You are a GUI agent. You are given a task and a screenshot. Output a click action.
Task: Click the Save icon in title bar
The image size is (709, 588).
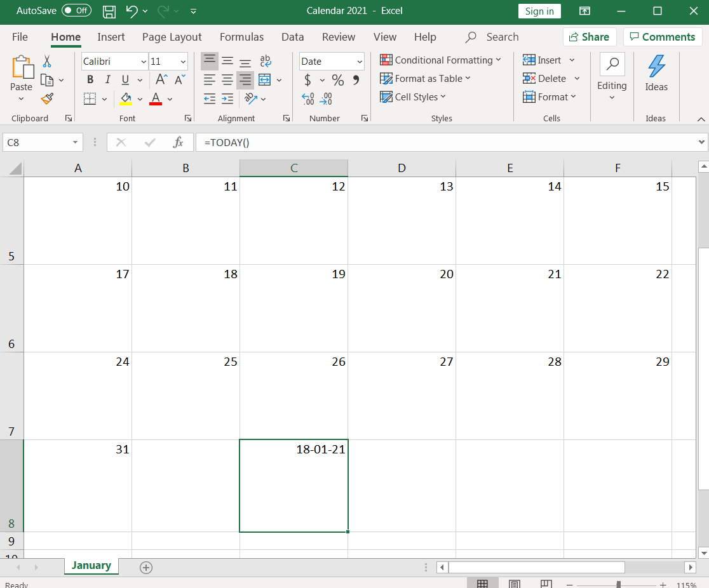tap(109, 11)
